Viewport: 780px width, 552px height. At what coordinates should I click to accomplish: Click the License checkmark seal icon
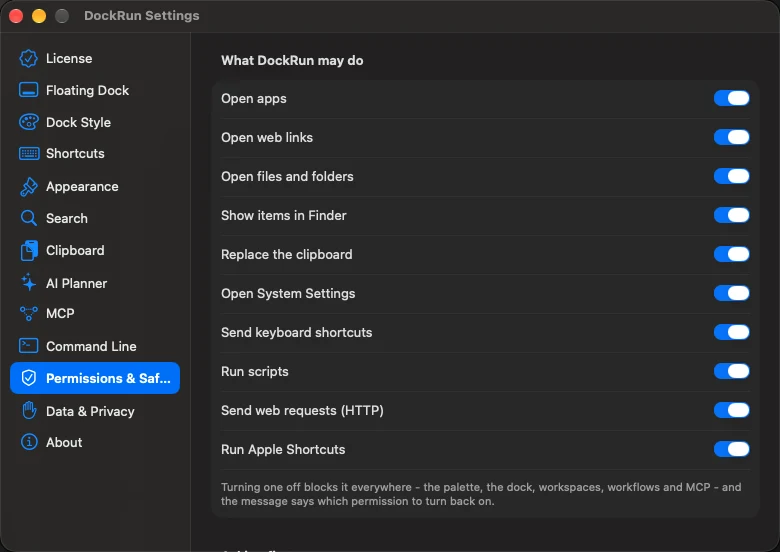click(28, 59)
